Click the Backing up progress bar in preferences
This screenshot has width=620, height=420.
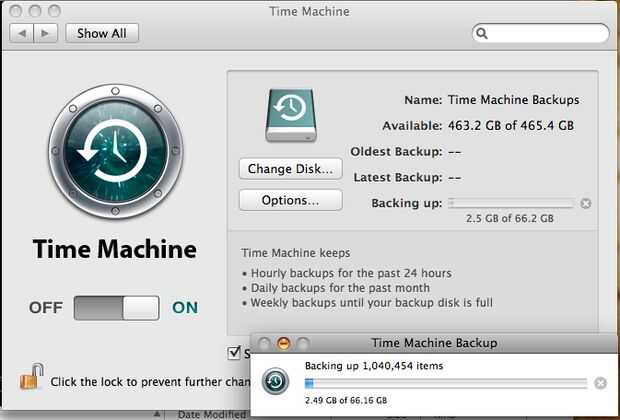[510, 203]
